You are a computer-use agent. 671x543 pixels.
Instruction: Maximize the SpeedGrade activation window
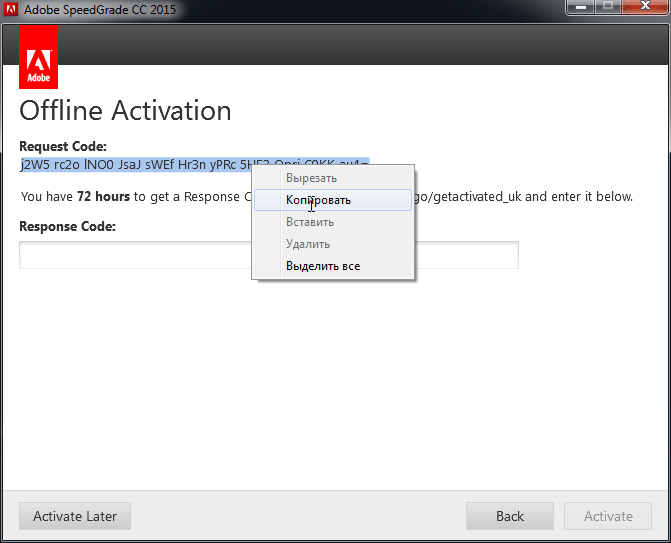point(608,7)
